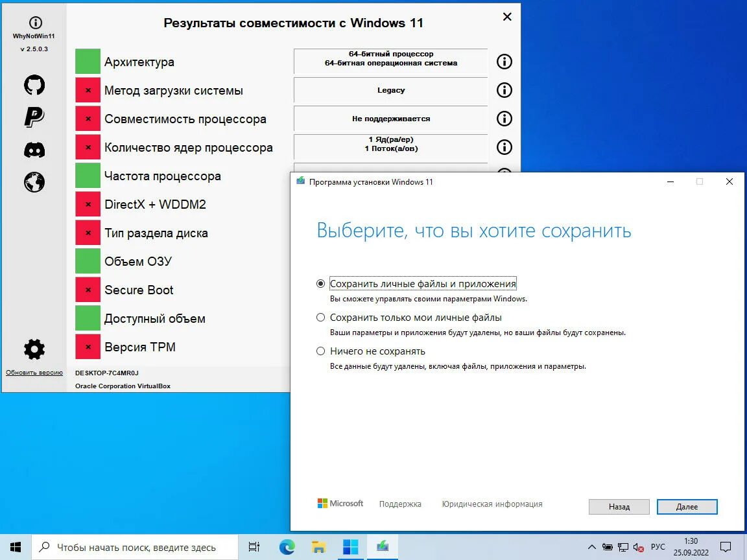Screen dimensions: 747x560
Task: Click 'Oracle Corporation VirtualBox' text
Action: (x=123, y=386)
